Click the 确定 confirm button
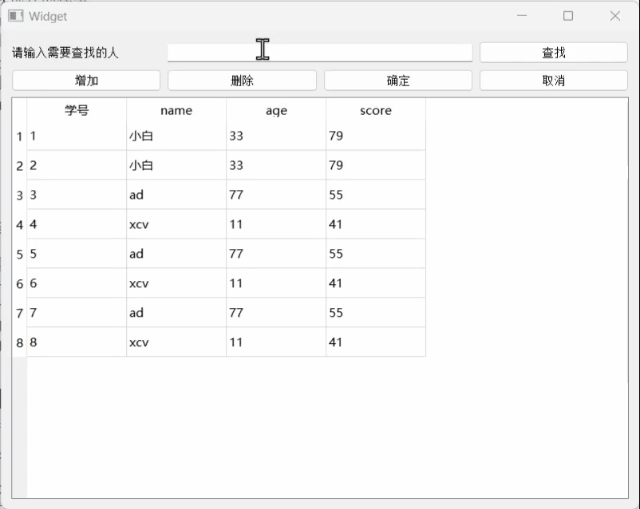640x509 pixels. click(398, 80)
